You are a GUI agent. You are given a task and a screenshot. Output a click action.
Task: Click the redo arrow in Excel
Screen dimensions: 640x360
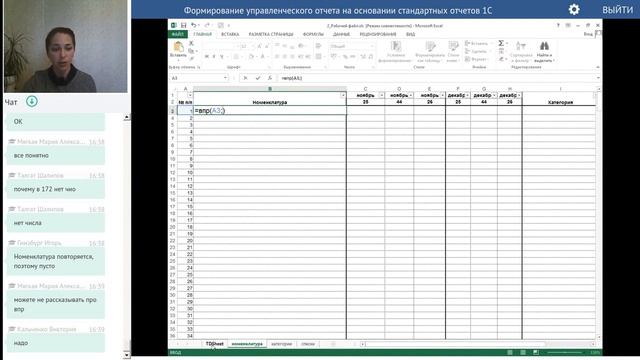coord(207,25)
